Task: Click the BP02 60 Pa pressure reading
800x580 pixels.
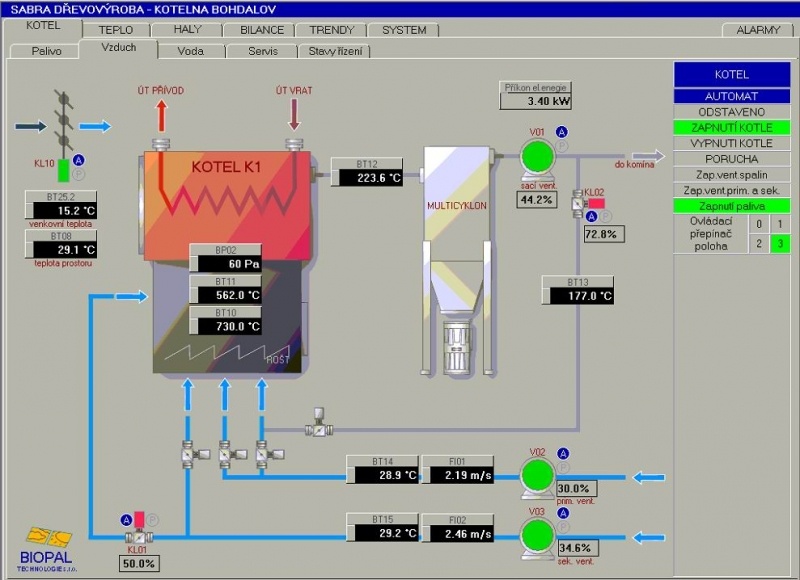Action: click(226, 258)
